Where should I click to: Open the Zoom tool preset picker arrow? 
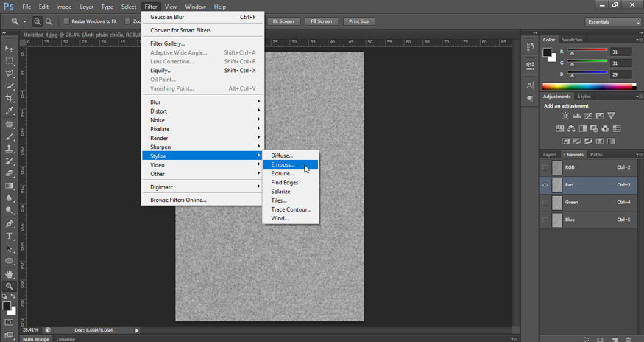(24, 21)
